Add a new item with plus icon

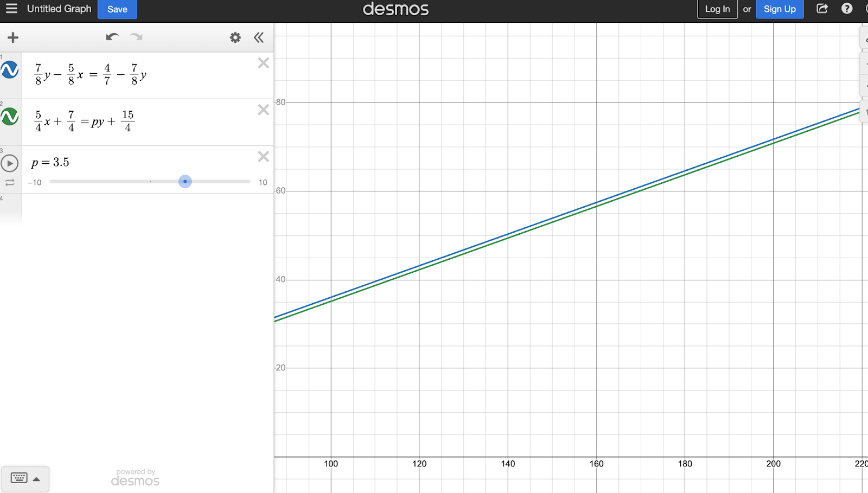tap(13, 37)
